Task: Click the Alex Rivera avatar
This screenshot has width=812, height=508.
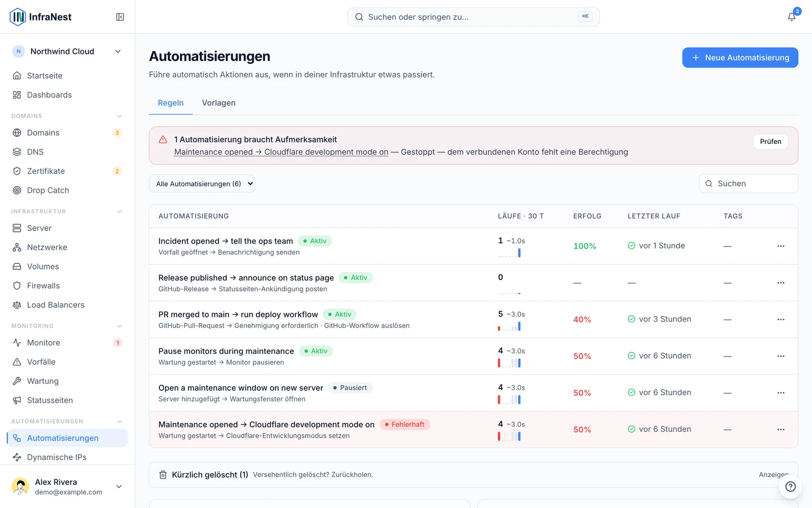Action: pyautogui.click(x=20, y=486)
